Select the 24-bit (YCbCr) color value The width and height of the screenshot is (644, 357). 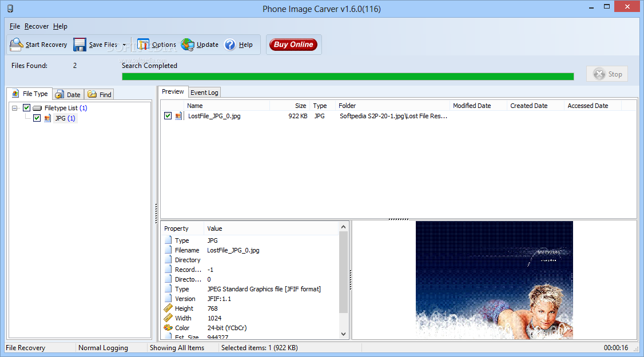[x=227, y=328]
